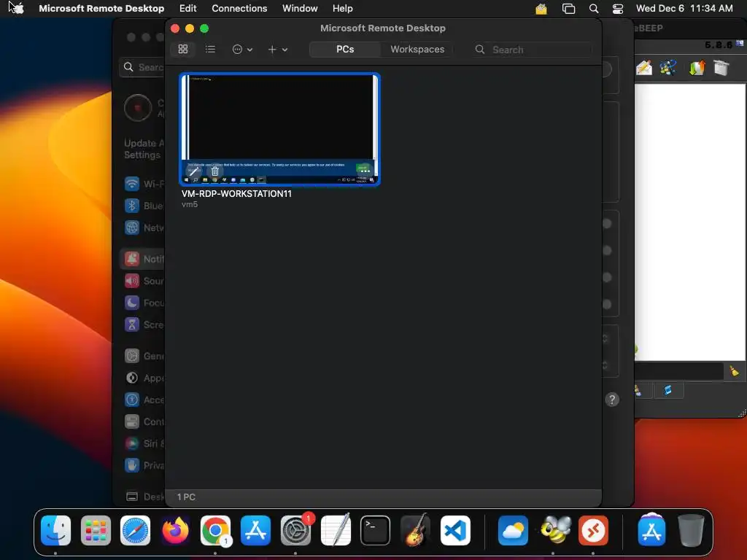Image resolution: width=747 pixels, height=560 pixels.
Task: Open the Help menu
Action: (343, 8)
